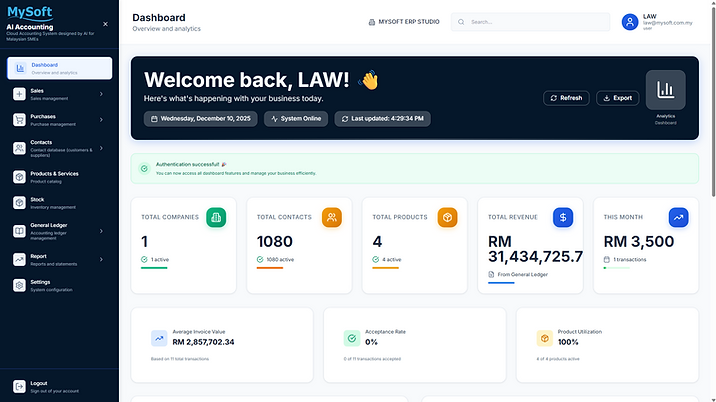
Task: Click the Export button
Action: coord(618,98)
